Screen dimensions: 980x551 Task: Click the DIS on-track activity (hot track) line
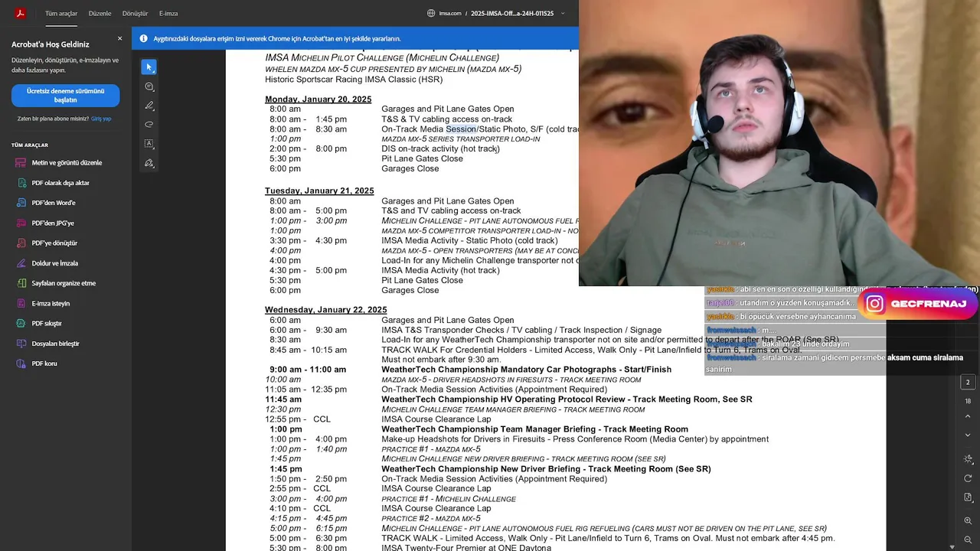[440, 149]
